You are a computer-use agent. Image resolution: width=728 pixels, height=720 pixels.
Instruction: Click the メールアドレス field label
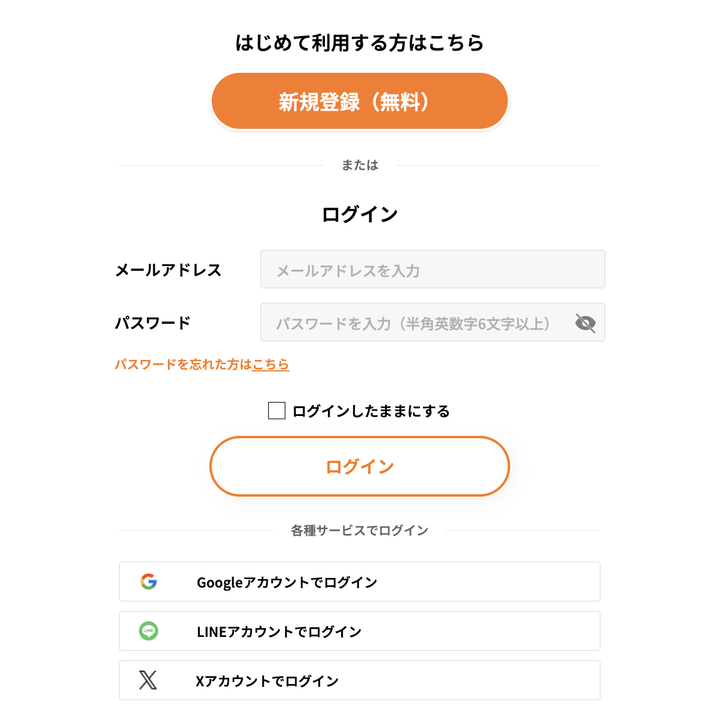coord(168,270)
